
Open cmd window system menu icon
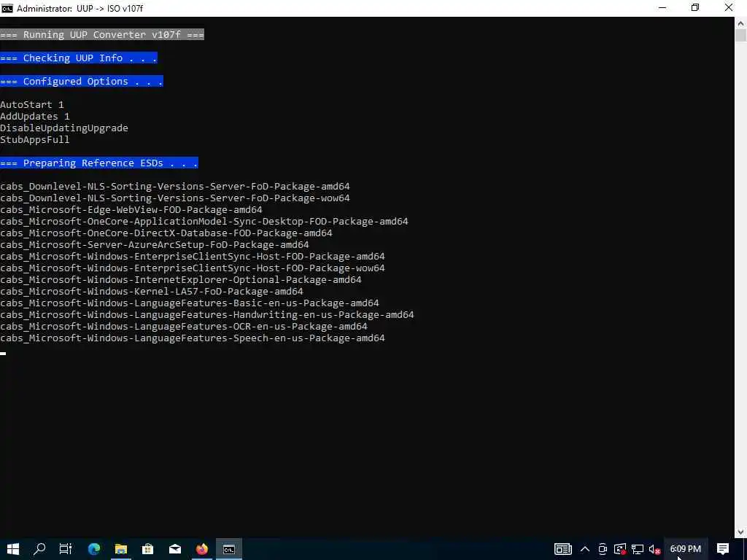[x=7, y=8]
